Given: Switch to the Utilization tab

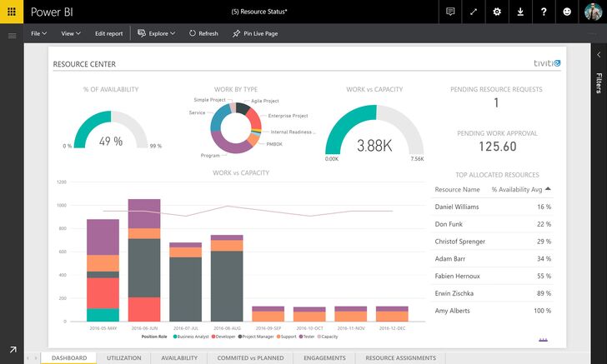Looking at the screenshot, I should pos(124,358).
